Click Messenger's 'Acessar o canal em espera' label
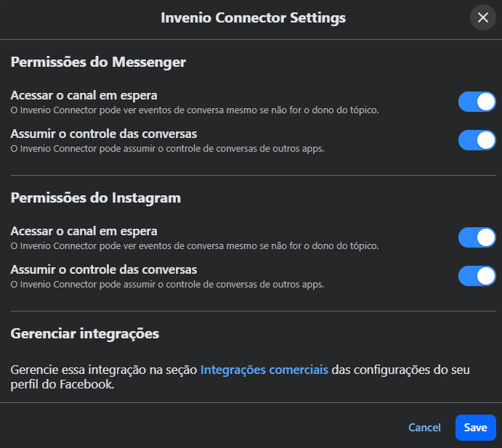502x448 pixels. click(x=84, y=95)
